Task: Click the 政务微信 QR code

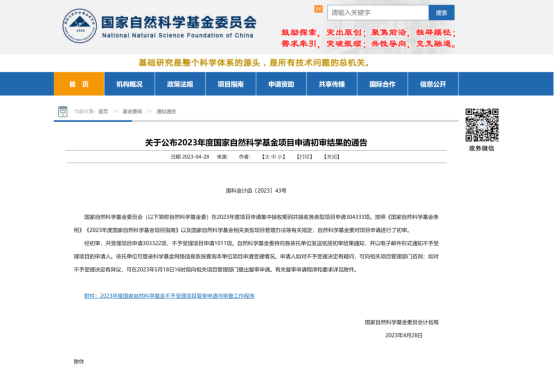Action: [482, 125]
